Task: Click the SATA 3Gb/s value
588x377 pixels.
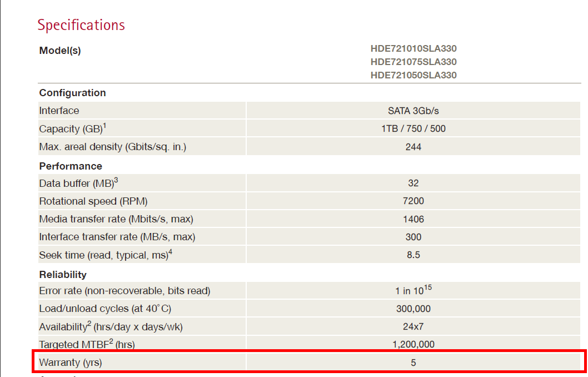Action: point(413,111)
